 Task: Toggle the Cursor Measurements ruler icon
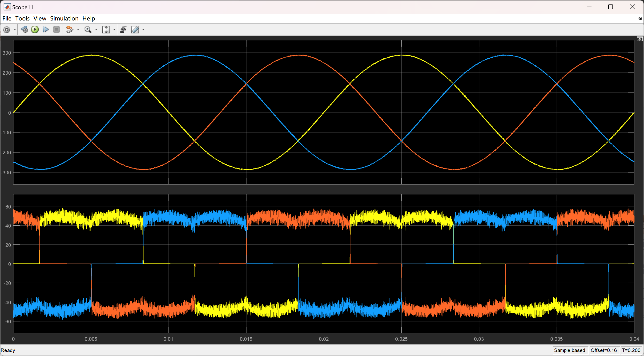coord(135,30)
